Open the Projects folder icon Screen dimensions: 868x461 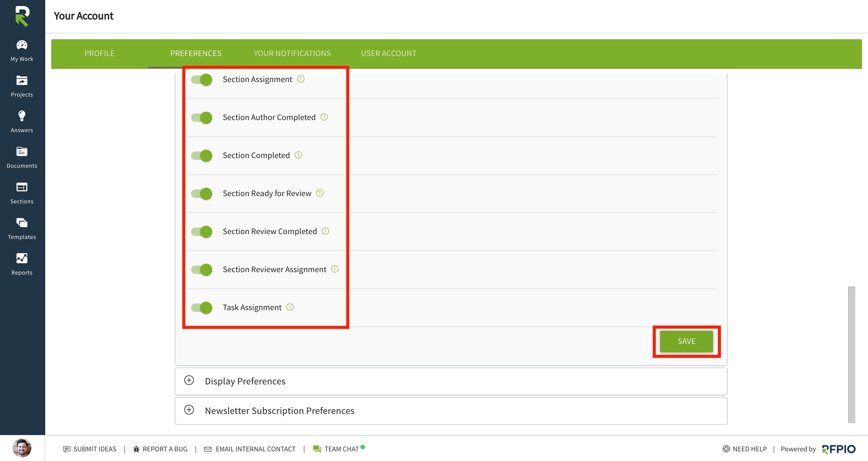(x=22, y=81)
